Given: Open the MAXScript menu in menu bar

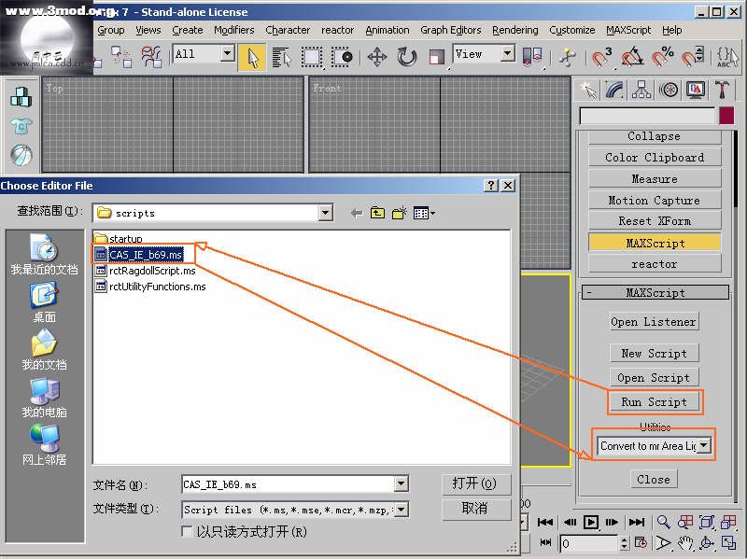Looking at the screenshot, I should (628, 30).
